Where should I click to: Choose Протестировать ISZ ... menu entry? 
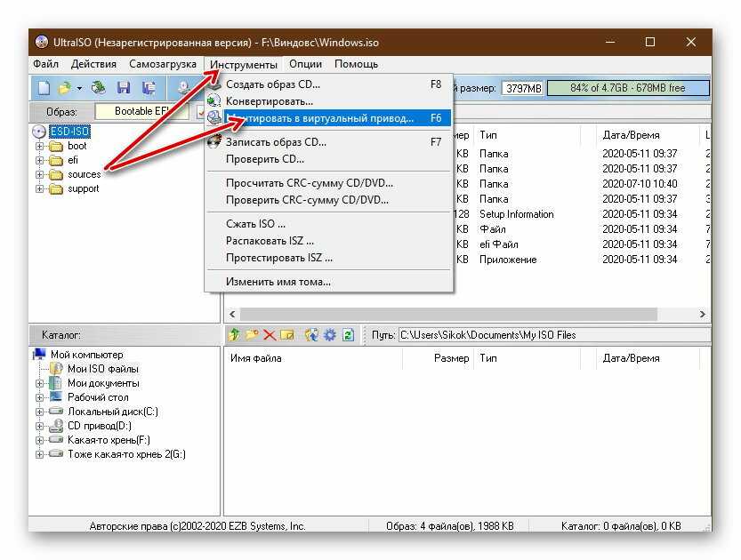click(x=329, y=258)
